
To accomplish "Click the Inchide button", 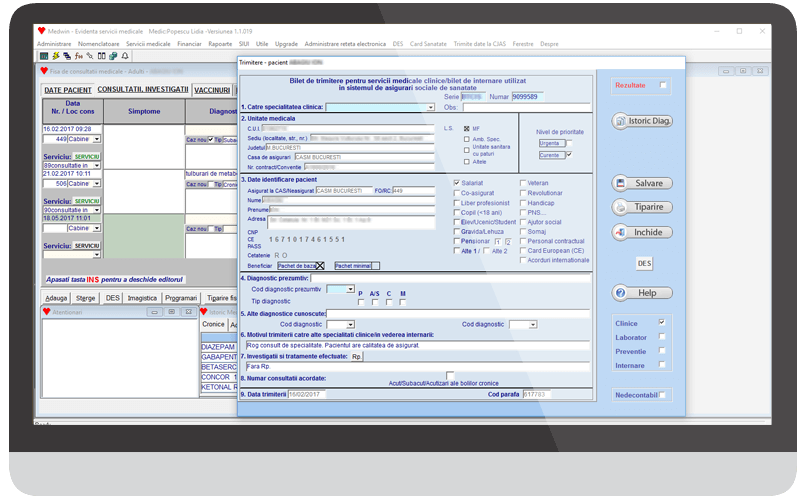I will (x=642, y=232).
